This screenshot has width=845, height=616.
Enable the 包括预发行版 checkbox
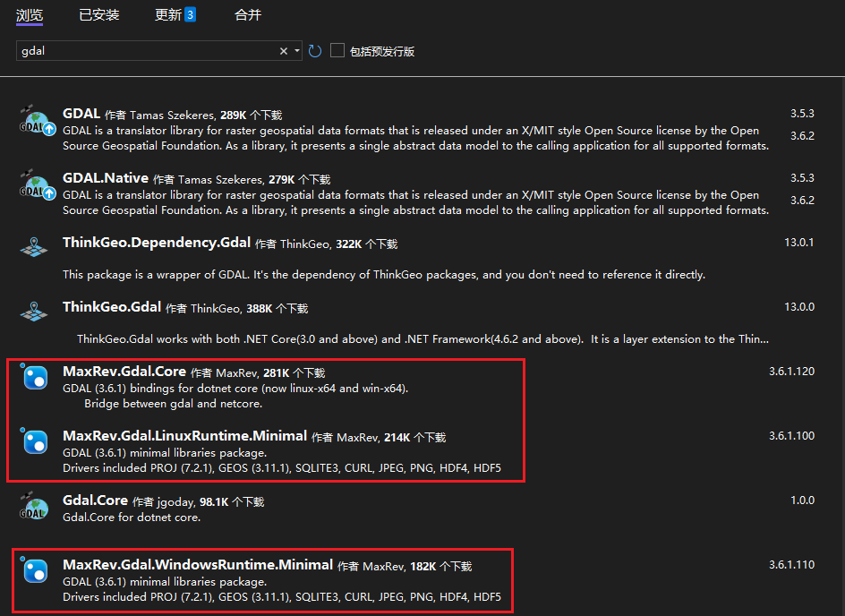337,51
